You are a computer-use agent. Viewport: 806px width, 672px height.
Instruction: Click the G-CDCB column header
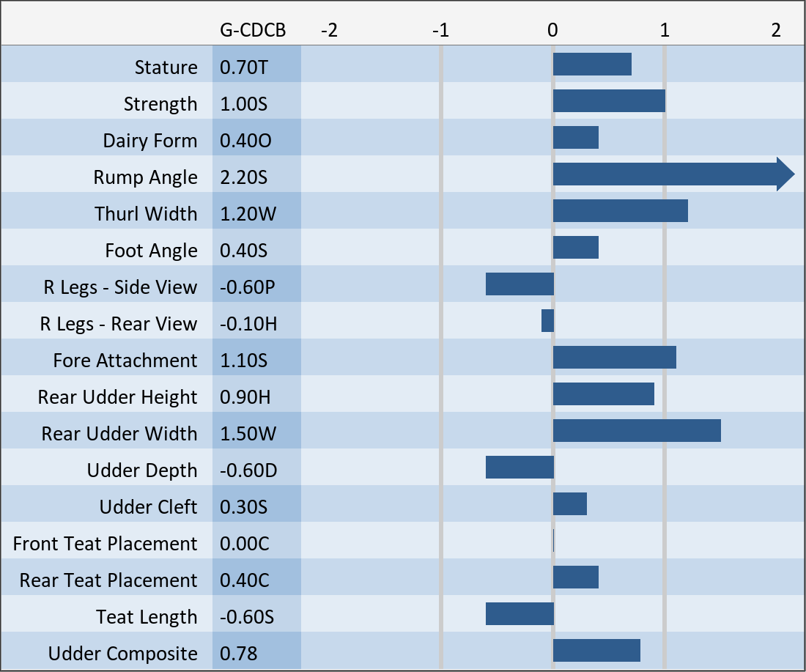coord(253,30)
